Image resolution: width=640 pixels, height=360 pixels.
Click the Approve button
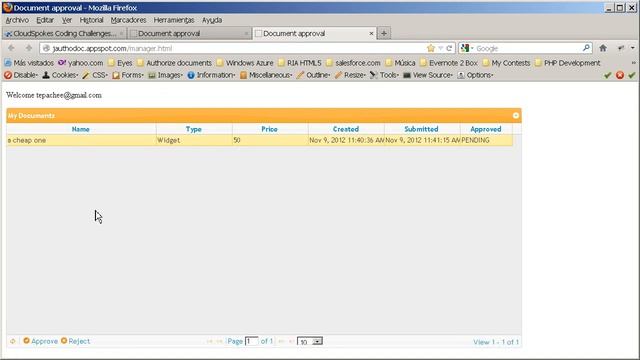pyautogui.click(x=40, y=341)
